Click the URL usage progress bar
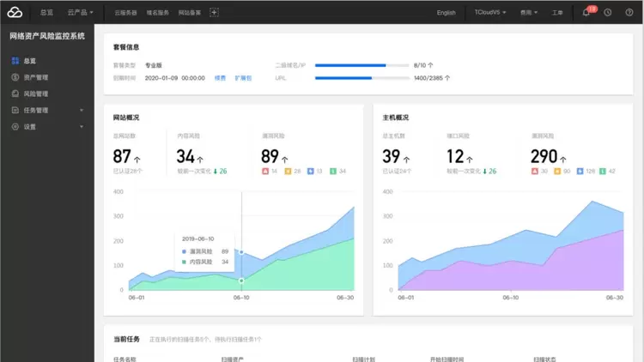Image resolution: width=644 pixels, height=362 pixels. tap(361, 78)
